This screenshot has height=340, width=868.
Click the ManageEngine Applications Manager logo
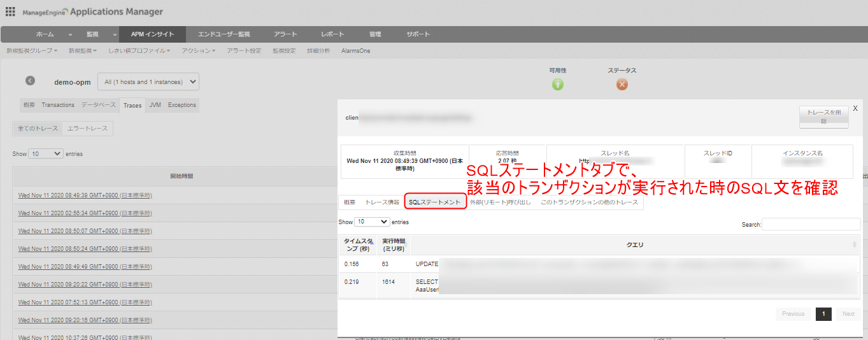point(92,12)
